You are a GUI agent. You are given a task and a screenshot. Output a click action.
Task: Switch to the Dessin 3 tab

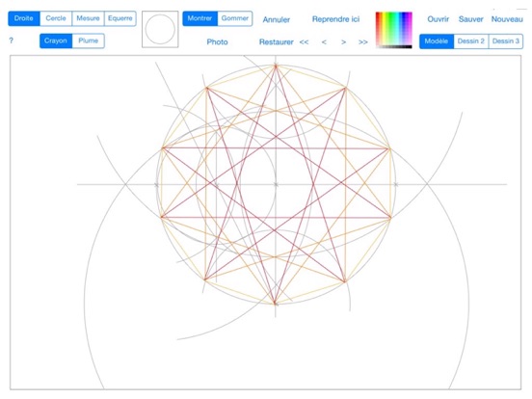click(506, 41)
